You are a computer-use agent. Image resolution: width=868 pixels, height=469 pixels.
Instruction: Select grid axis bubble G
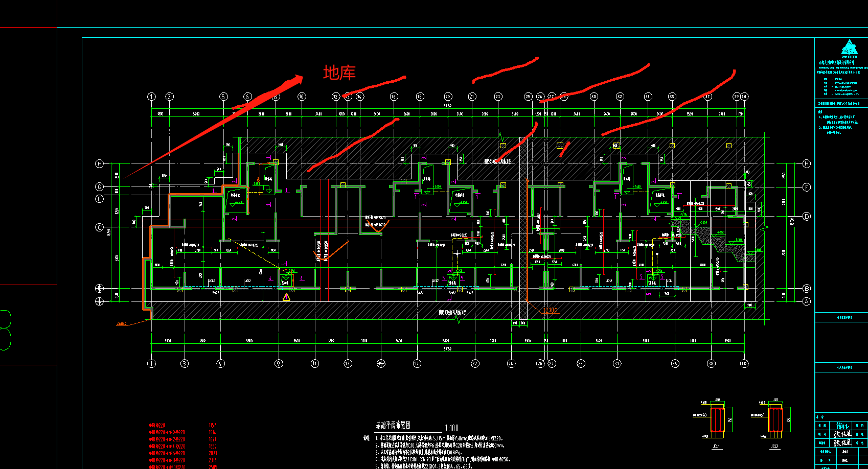100,187
